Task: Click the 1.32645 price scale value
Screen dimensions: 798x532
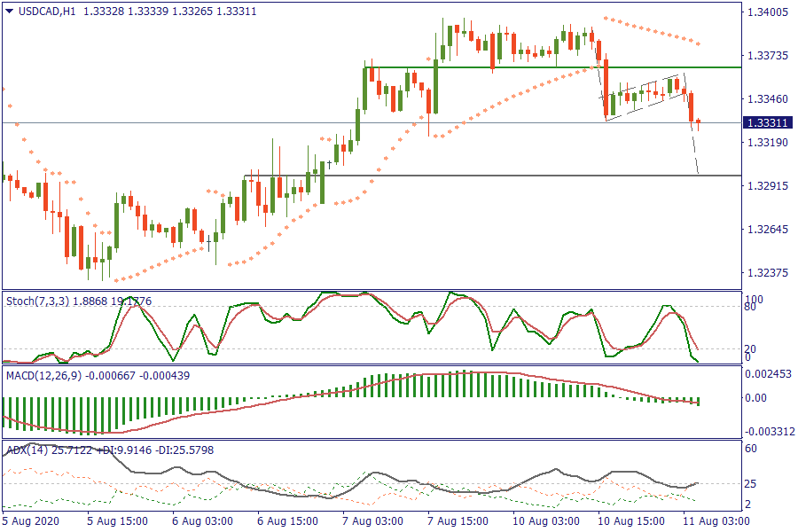Action: (x=768, y=229)
